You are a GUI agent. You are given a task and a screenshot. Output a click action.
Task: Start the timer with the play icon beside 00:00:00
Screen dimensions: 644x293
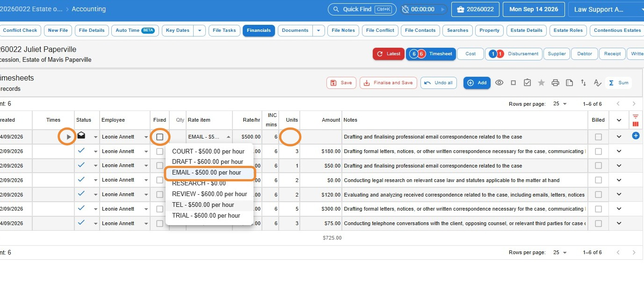(x=442, y=9)
